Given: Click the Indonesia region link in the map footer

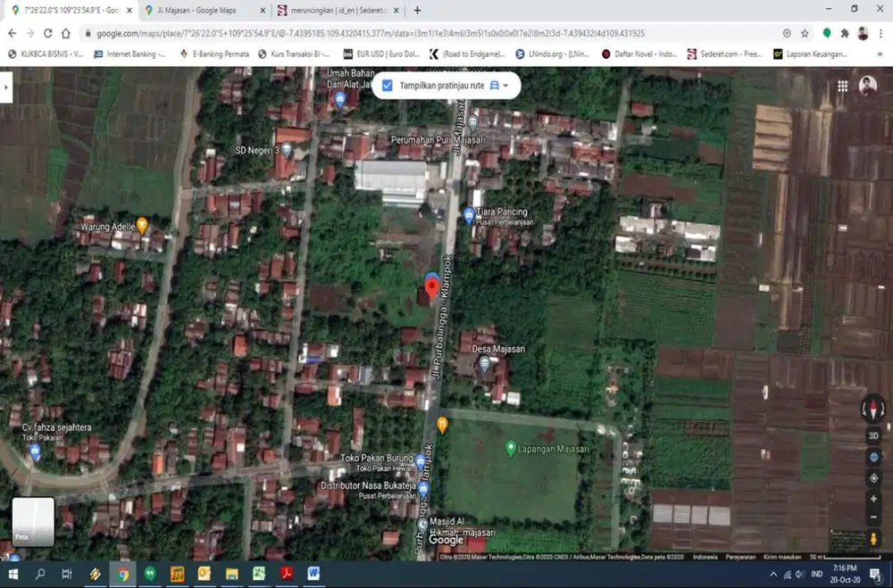Looking at the screenshot, I should point(705,557).
